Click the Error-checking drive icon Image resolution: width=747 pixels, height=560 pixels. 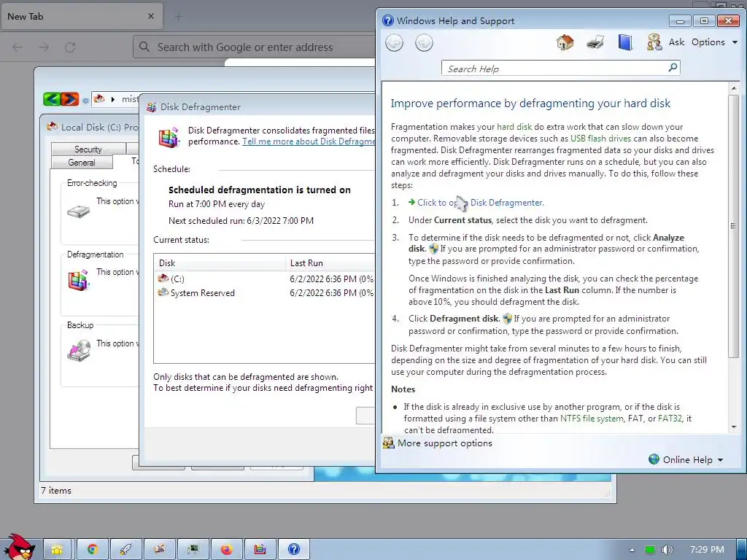tap(79, 211)
